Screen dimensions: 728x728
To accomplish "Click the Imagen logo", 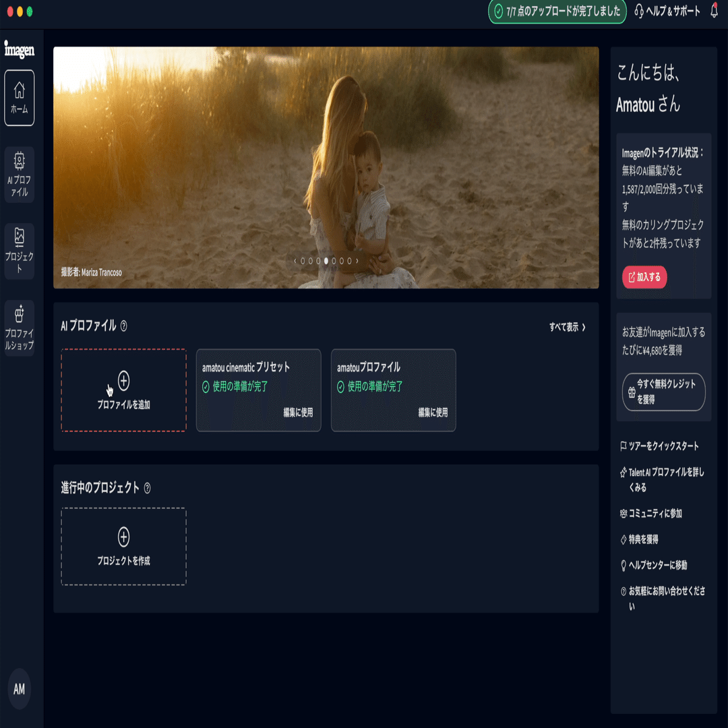I will coord(19,49).
